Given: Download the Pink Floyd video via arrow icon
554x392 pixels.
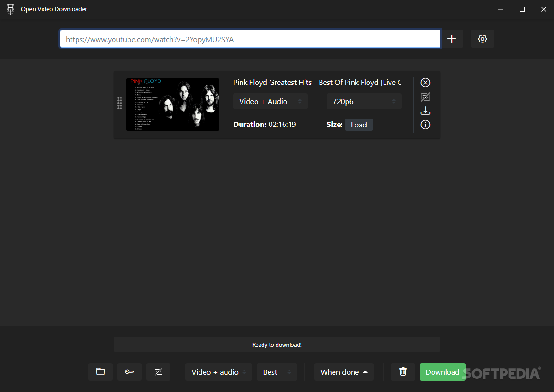Looking at the screenshot, I should [426, 111].
